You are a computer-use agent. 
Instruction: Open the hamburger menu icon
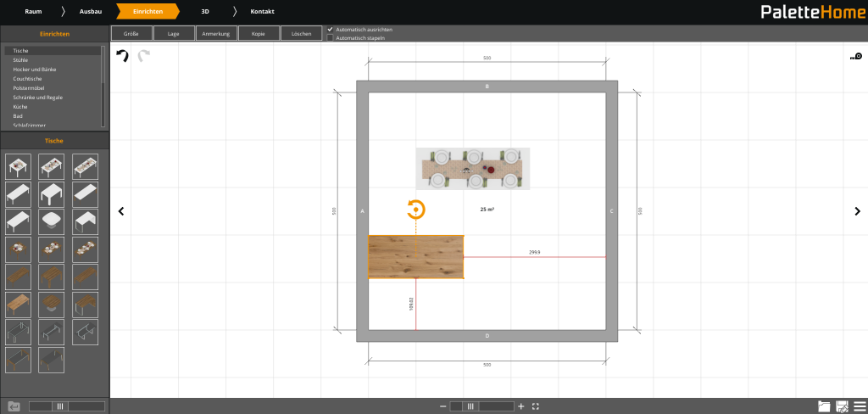pos(860,406)
